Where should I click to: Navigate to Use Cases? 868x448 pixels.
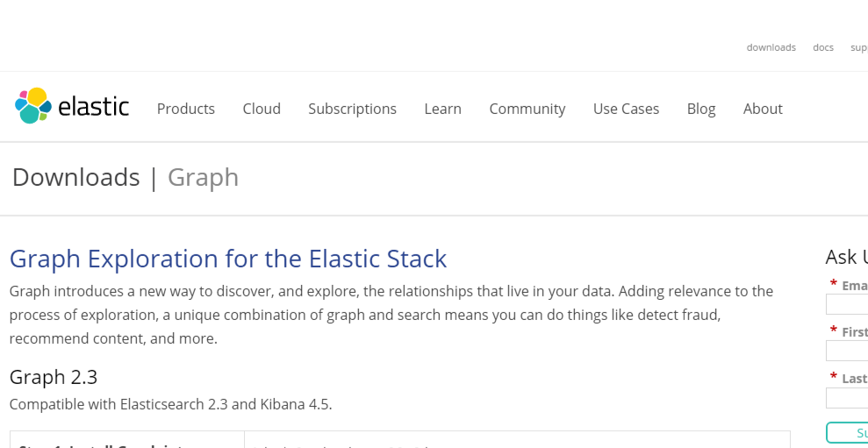[x=626, y=109]
